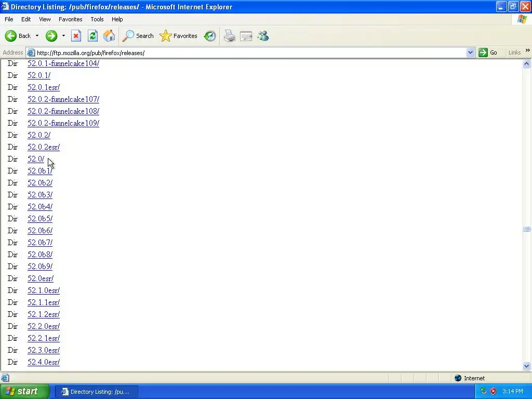Open the 52.0b5/ directory link

tap(39, 219)
